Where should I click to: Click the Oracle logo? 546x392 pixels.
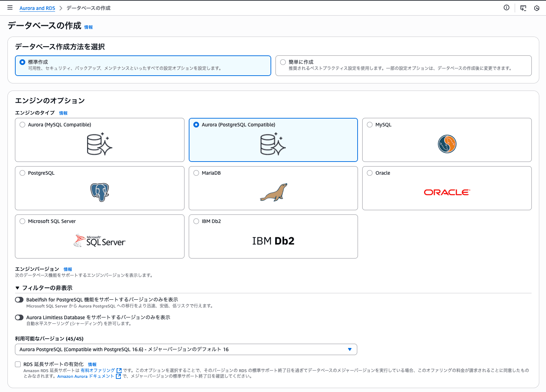click(x=446, y=192)
